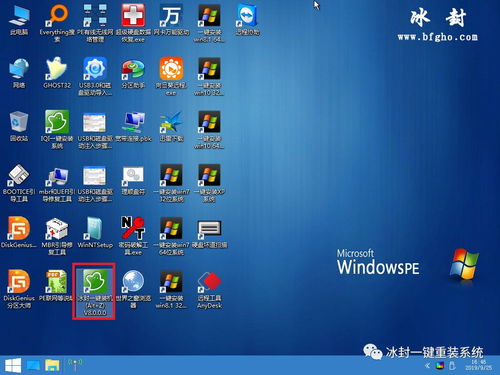The width and height of the screenshot is (500, 375).
Task: Open the 网络 (Network) desktop icon
Action: pyautogui.click(x=19, y=73)
